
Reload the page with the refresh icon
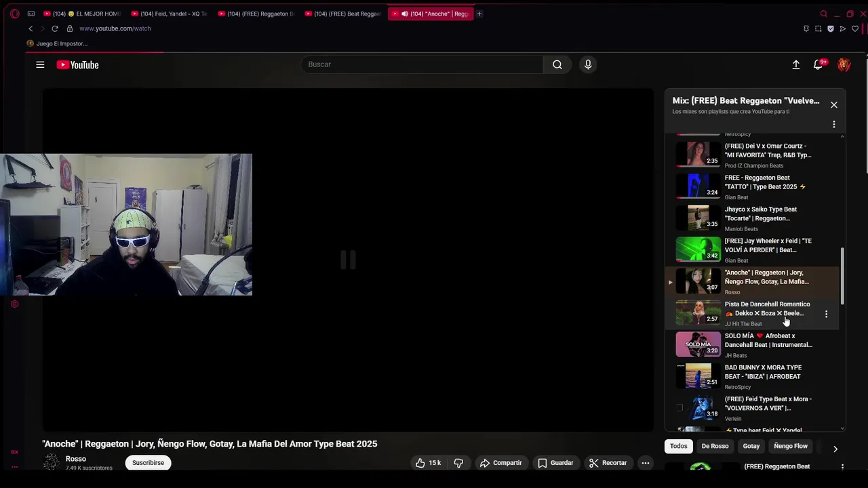(x=55, y=28)
